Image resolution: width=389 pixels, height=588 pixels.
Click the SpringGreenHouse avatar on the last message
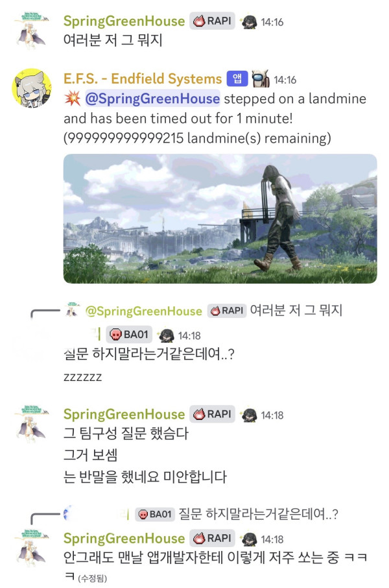(x=32, y=546)
